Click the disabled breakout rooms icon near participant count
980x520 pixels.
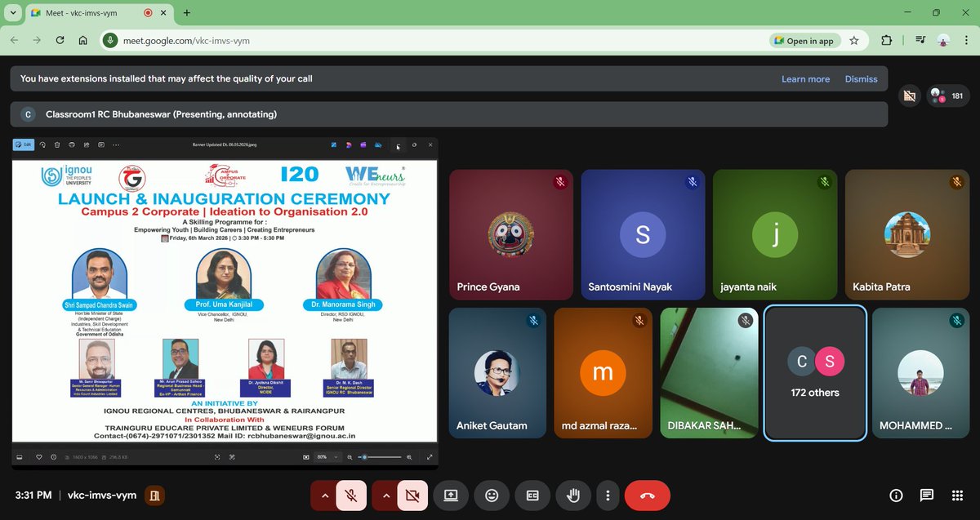coord(908,96)
